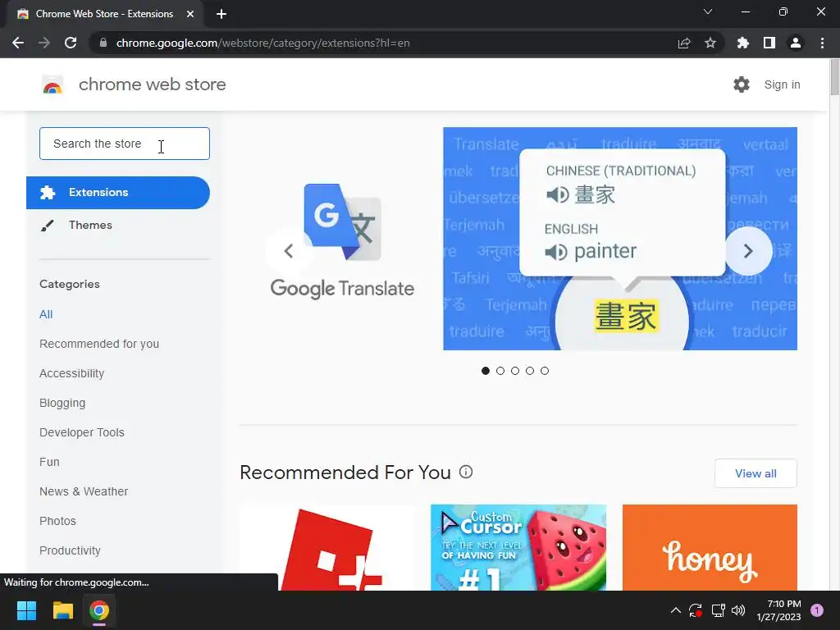Select the All category

[46, 314]
